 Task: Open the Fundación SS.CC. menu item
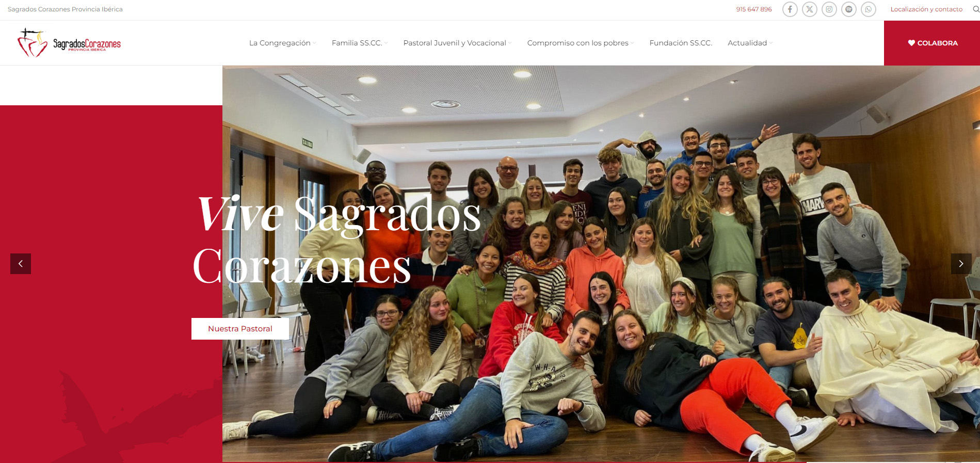(x=681, y=43)
